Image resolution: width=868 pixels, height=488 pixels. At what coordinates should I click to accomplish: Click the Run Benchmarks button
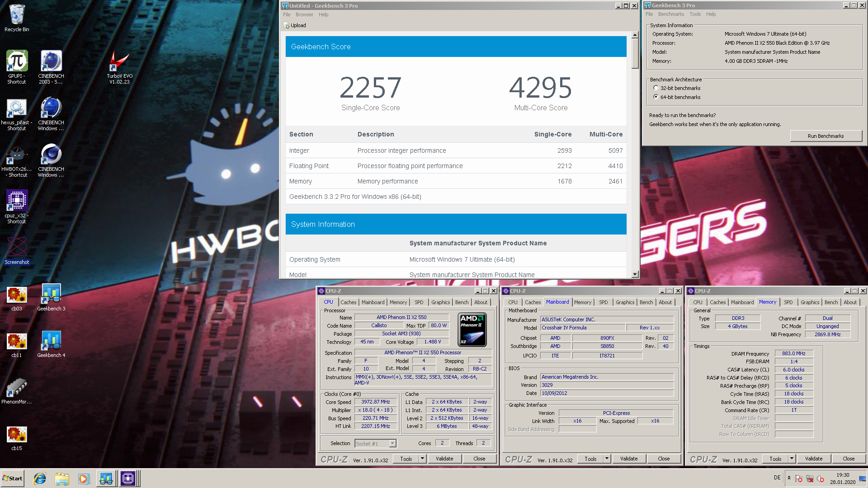826,136
